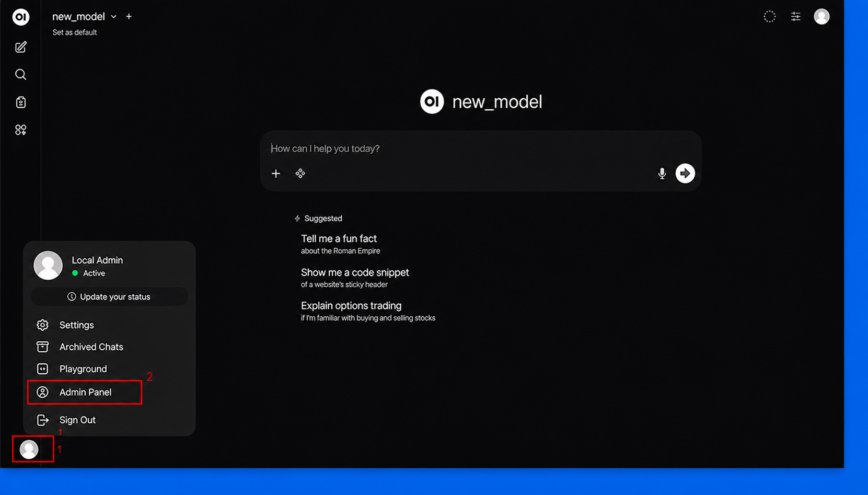
Task: Select 'Explain options trading' suggestion
Action: (x=368, y=311)
